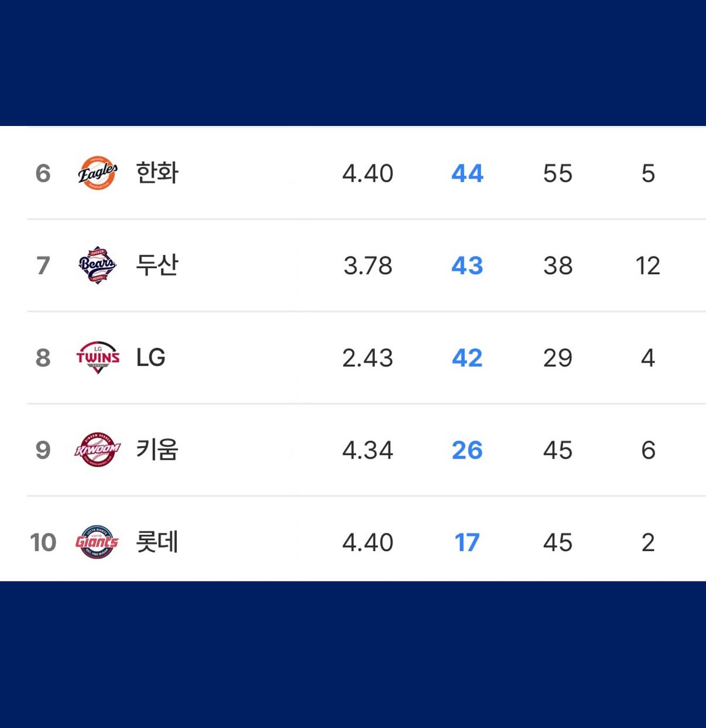706x728 pixels.
Task: Open the 롯데 team row
Action: coord(156,542)
